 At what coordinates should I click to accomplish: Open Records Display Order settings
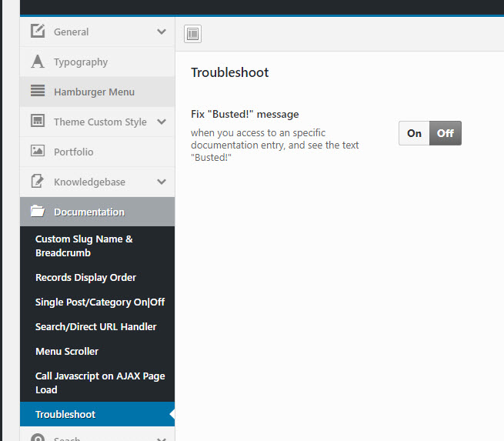85,277
